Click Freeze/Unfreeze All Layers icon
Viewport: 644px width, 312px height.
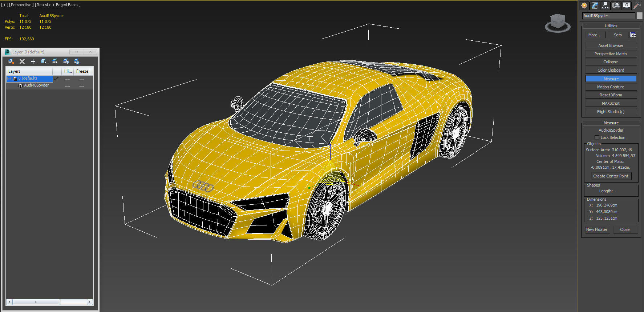77,61
